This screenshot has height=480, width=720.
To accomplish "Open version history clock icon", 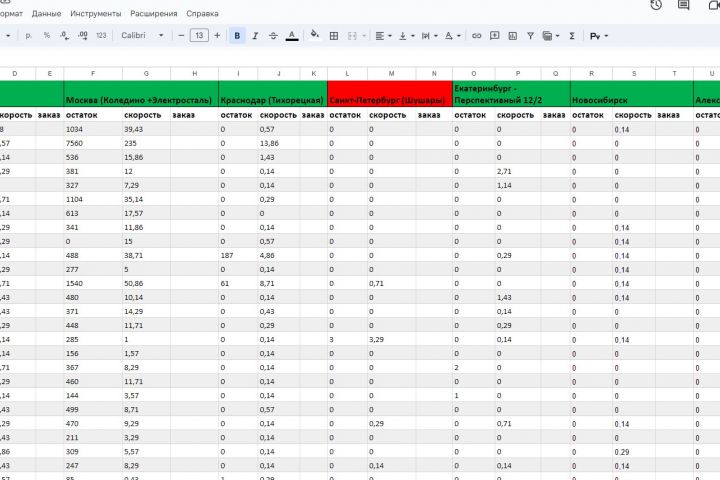I will pos(656,5).
